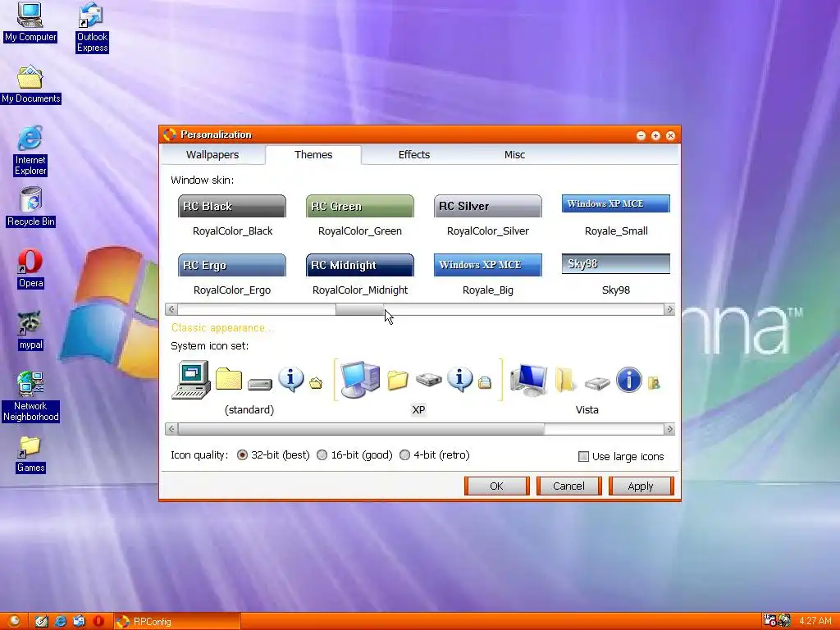Choose the Vista system icon set
The width and height of the screenshot is (840, 630).
pyautogui.click(x=587, y=388)
